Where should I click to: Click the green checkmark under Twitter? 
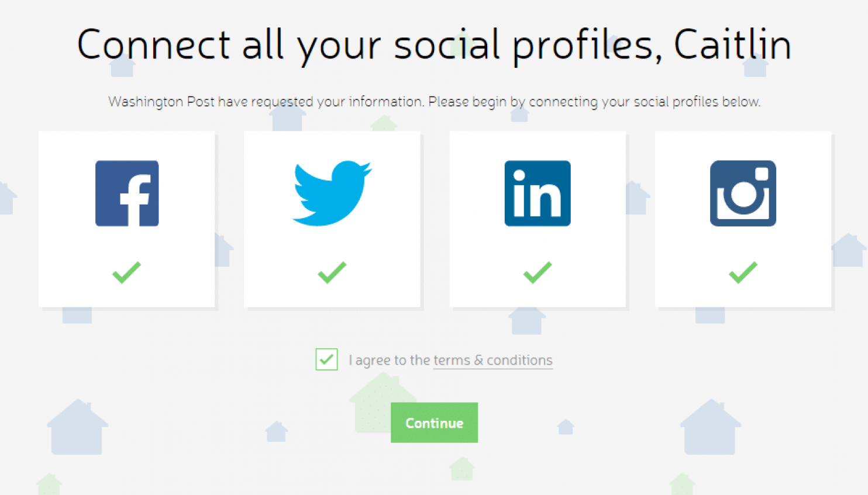[332, 272]
